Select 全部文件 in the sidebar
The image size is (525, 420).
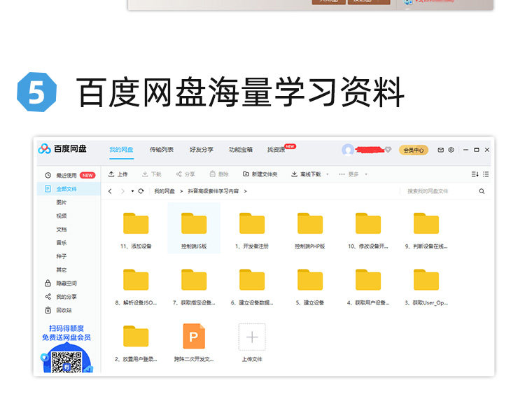click(x=69, y=189)
